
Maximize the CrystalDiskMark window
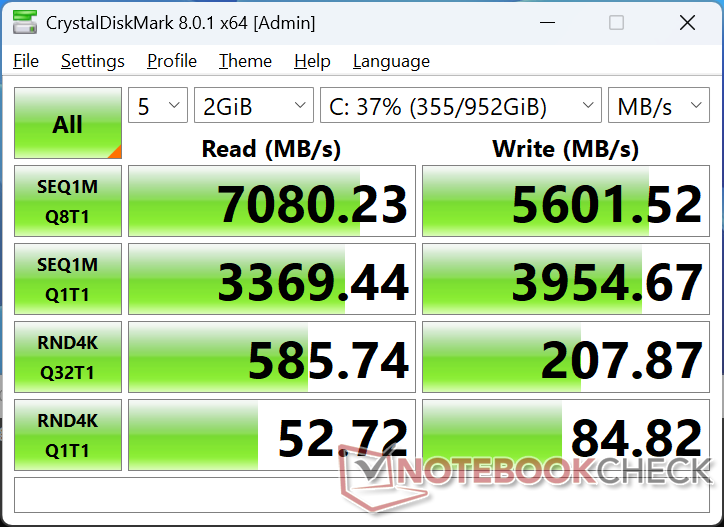pos(616,22)
